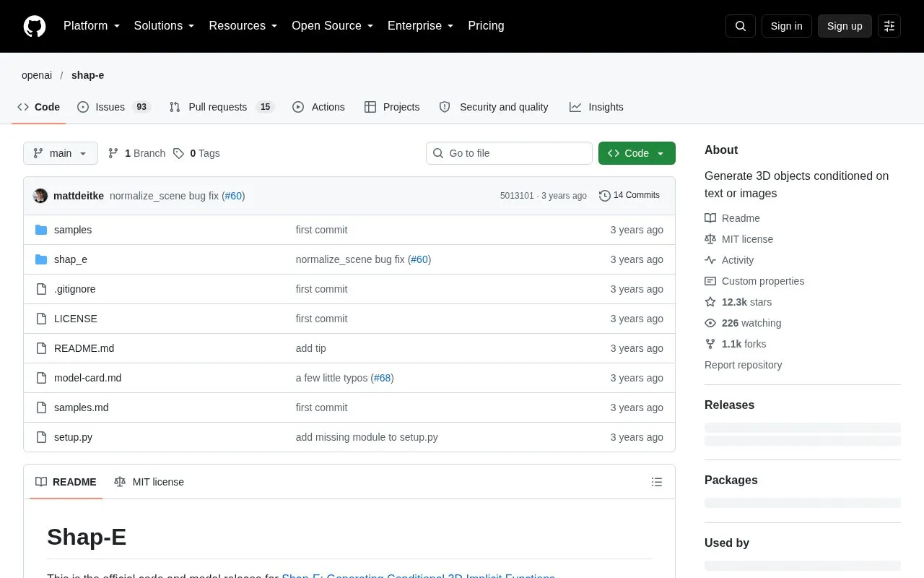Open Custom properties link
Image resolution: width=924 pixels, height=578 pixels.
point(754,281)
